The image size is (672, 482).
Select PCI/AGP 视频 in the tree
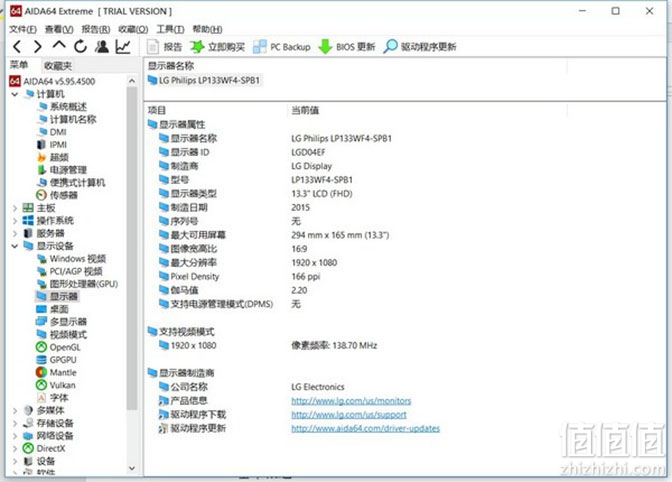70,272
